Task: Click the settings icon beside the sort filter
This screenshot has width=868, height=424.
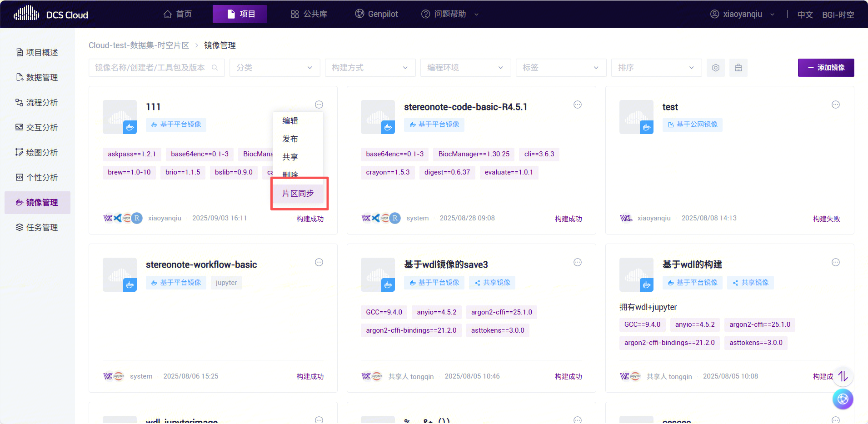Action: (715, 68)
